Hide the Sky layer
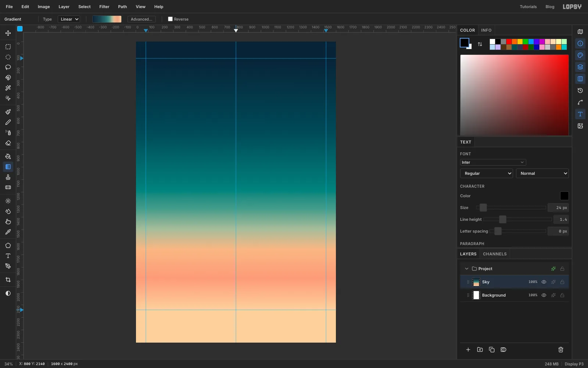588x368 pixels. [x=544, y=282]
